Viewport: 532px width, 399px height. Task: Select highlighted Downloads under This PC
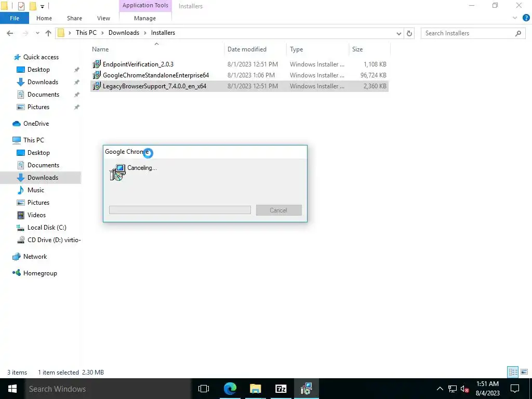pyautogui.click(x=43, y=178)
